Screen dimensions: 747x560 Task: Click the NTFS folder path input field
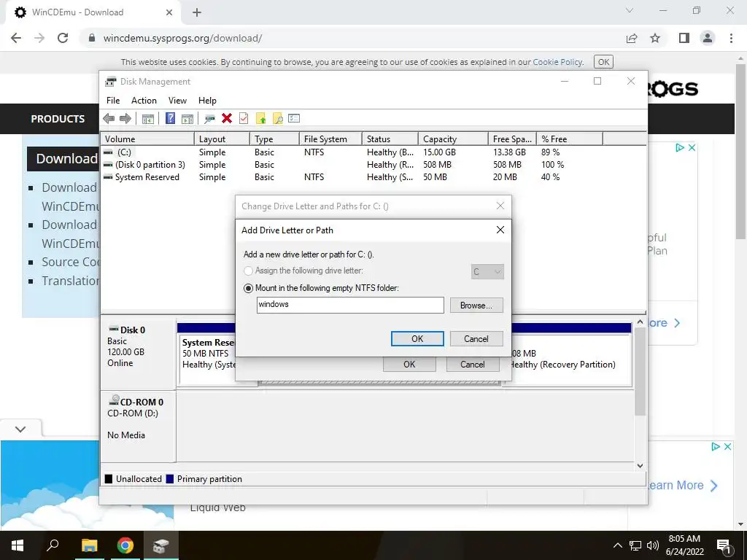coord(350,306)
